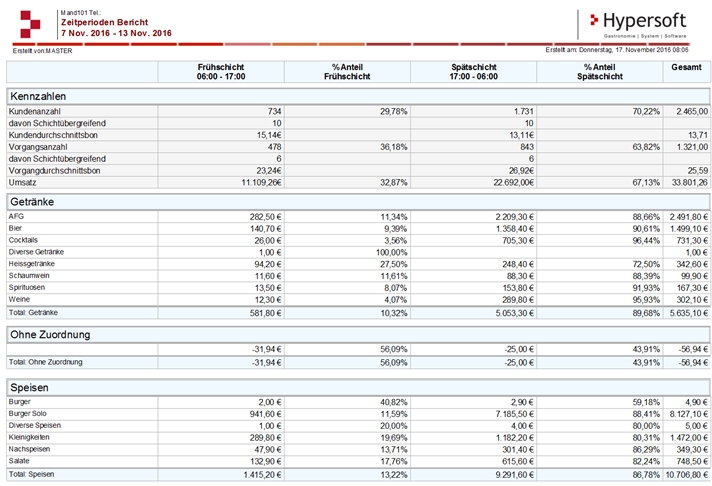Click the % Anteil Frühschicht column header
This screenshot has width=712, height=486.
point(347,72)
